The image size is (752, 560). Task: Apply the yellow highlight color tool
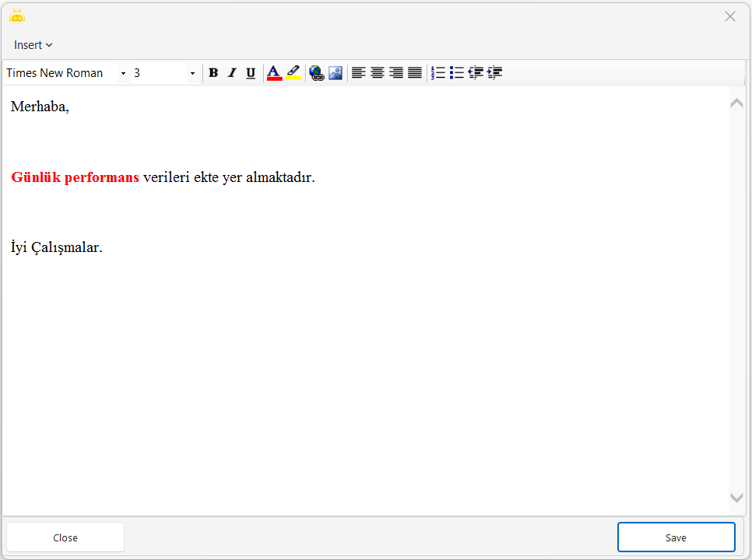click(293, 73)
